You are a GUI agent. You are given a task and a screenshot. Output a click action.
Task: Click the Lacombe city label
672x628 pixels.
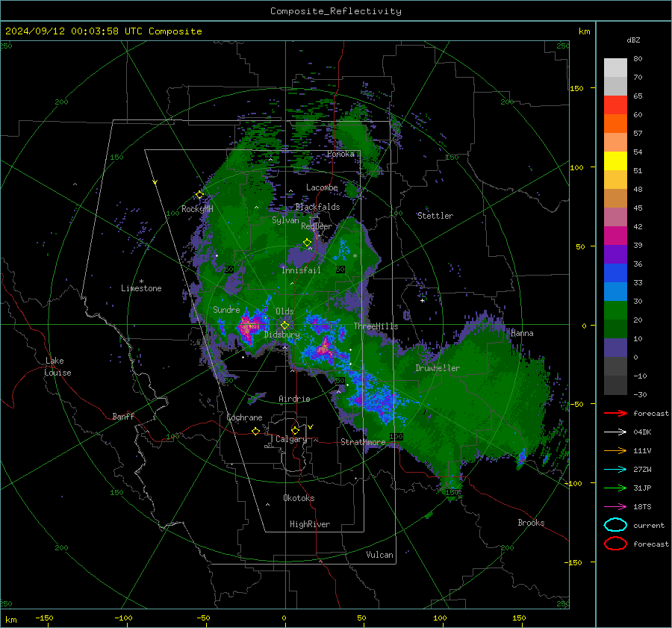point(322,187)
